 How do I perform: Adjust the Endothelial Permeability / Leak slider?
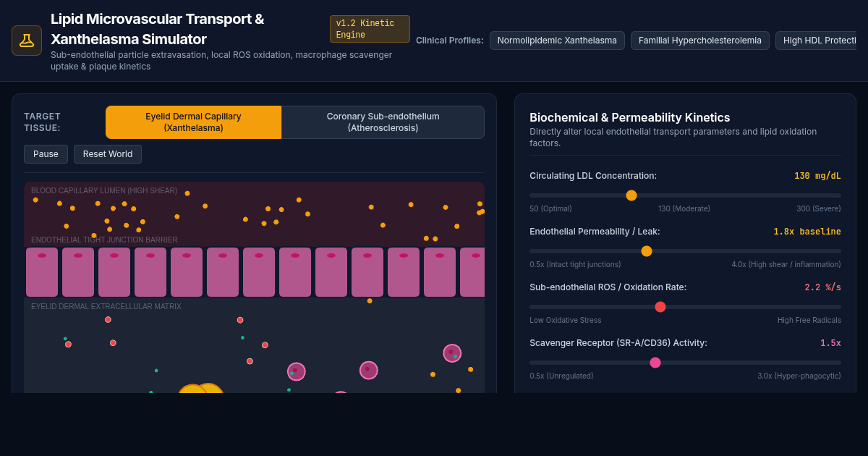685,251
